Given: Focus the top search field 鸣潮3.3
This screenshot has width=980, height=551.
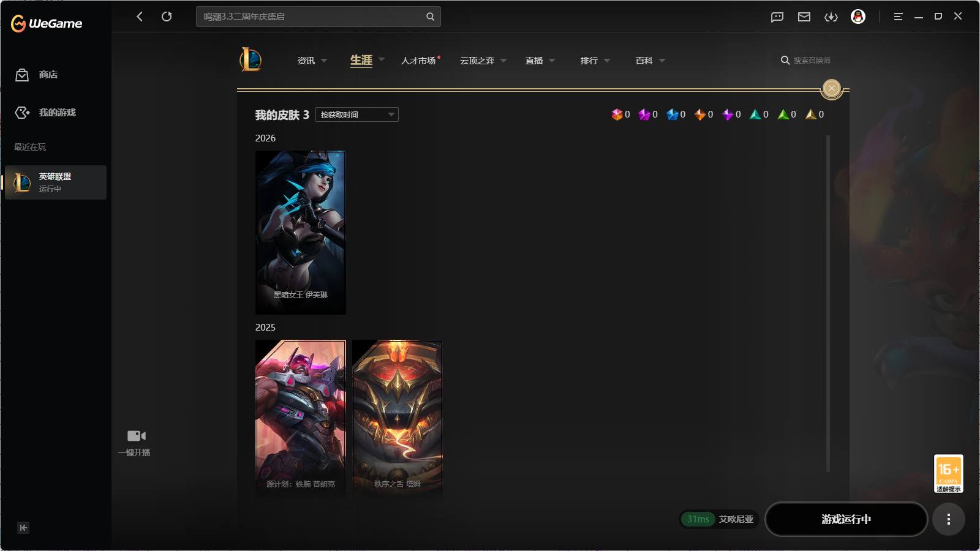Looking at the screenshot, I should [x=318, y=17].
